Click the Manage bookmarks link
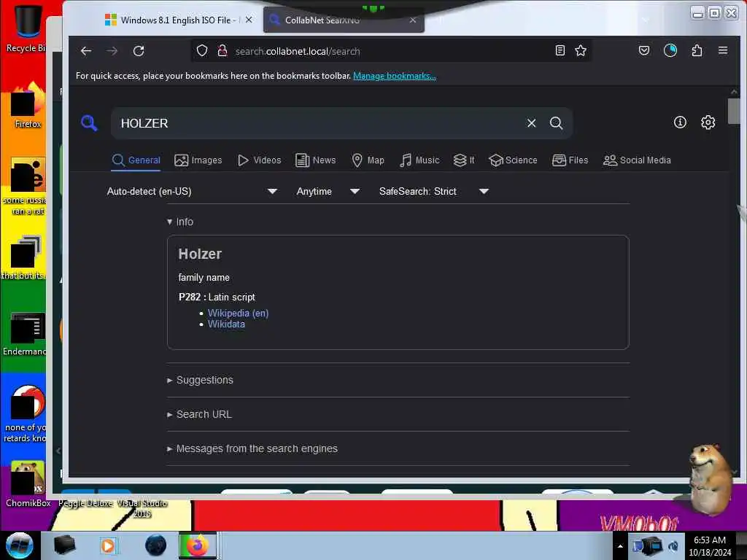The image size is (747, 560). (395, 76)
